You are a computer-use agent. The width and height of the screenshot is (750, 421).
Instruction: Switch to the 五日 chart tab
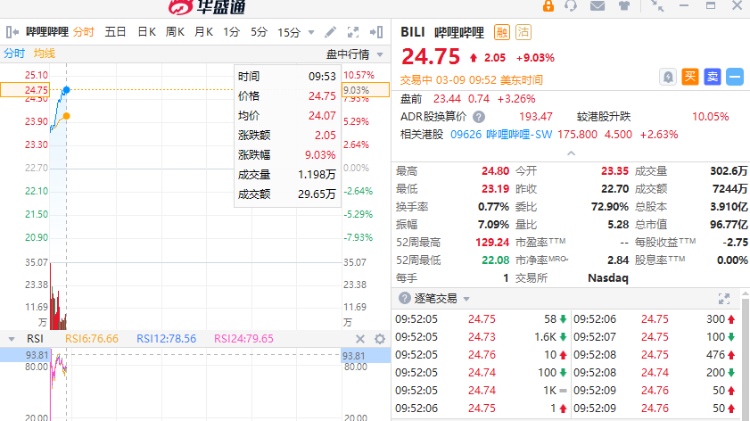click(x=115, y=32)
